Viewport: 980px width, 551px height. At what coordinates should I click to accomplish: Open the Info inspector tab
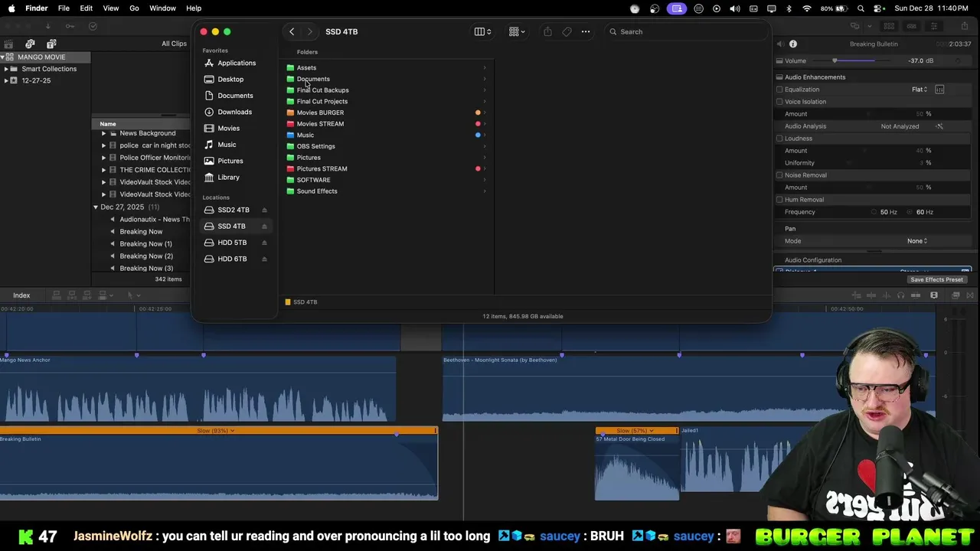(x=793, y=44)
